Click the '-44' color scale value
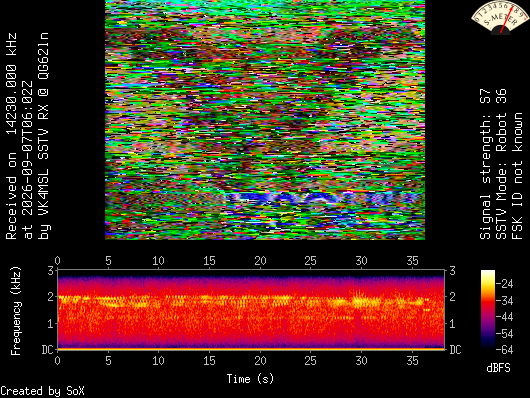Viewport: 530px width, 398px height. click(505, 317)
